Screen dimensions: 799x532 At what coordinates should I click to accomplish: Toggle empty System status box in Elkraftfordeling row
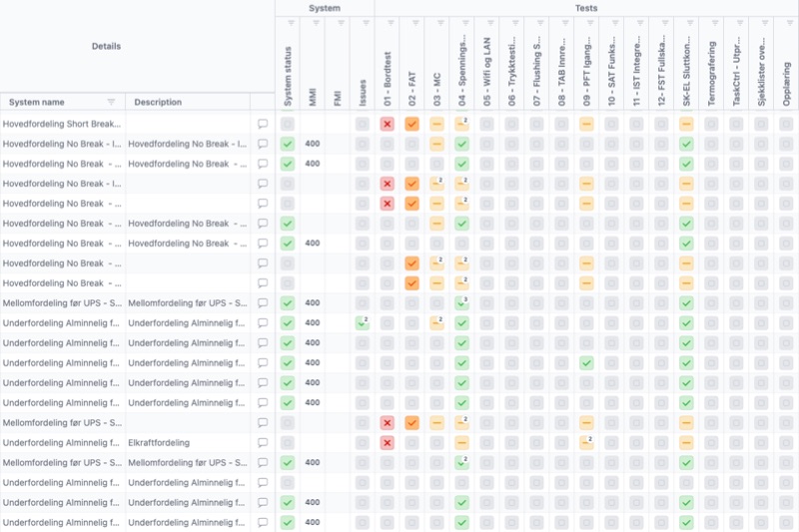288,442
